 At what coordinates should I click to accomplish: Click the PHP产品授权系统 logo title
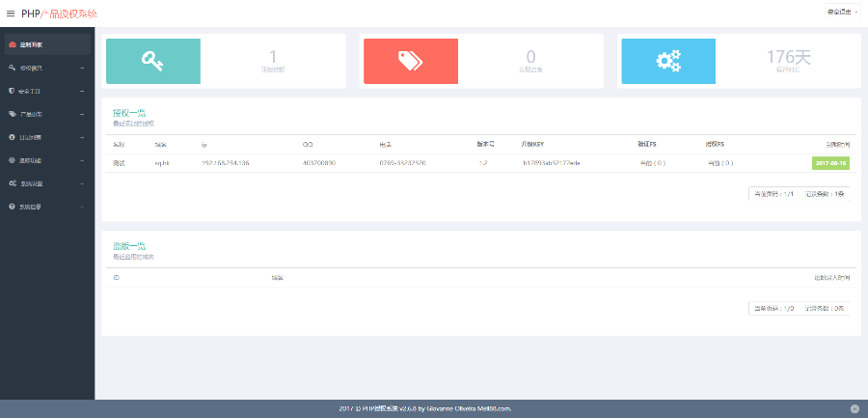pos(59,14)
